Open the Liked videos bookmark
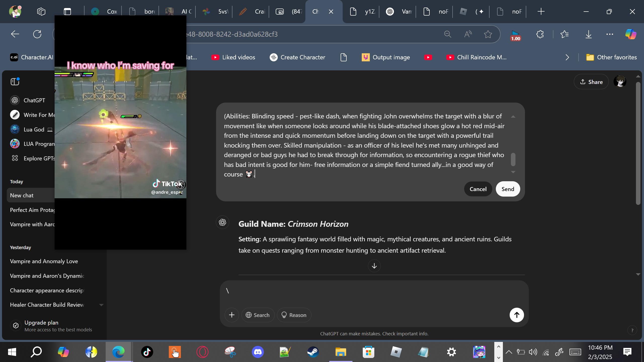Image resolution: width=644 pixels, height=362 pixels. [233, 57]
